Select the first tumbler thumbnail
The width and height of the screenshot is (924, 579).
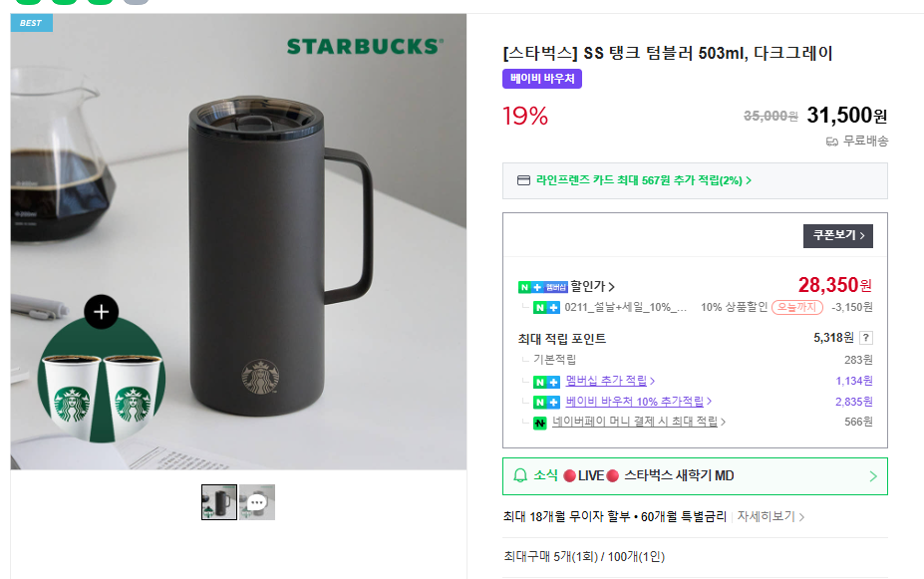(219, 502)
